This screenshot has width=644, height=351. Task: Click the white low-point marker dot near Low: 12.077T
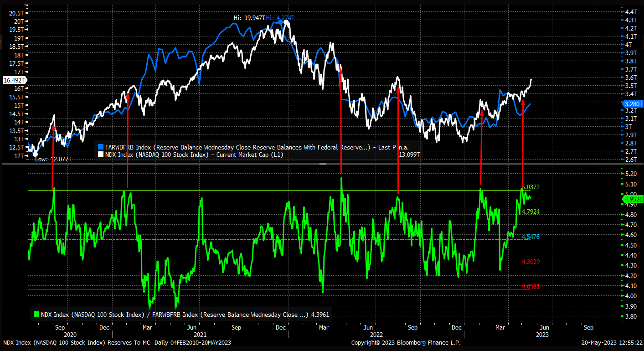tap(36, 154)
